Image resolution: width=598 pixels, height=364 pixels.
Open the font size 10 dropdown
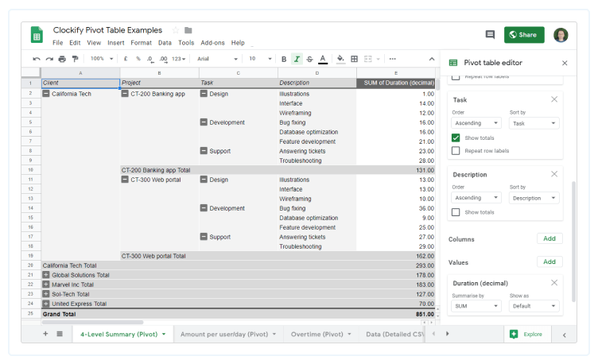click(x=260, y=59)
